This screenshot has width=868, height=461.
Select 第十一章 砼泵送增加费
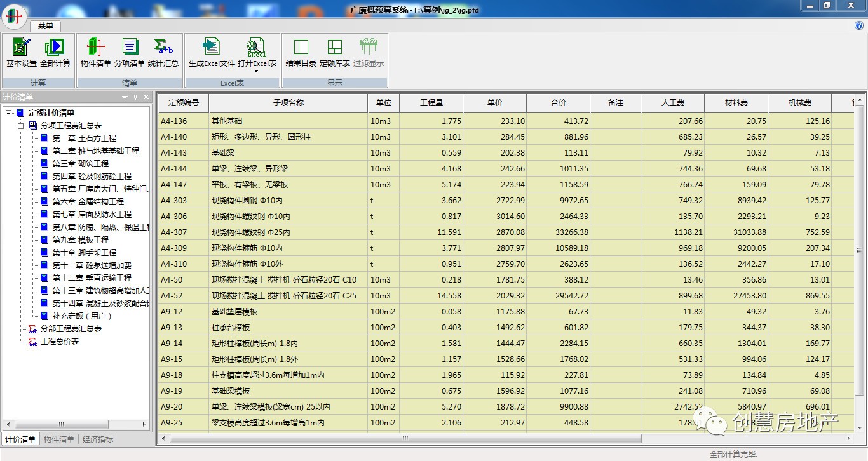click(x=92, y=265)
